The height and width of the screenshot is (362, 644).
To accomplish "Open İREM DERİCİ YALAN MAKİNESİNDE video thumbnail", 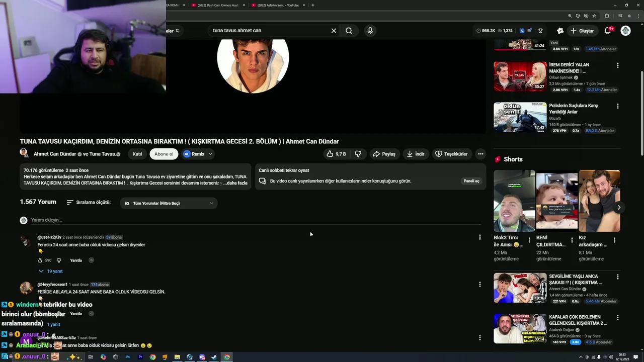I will 520,76.
